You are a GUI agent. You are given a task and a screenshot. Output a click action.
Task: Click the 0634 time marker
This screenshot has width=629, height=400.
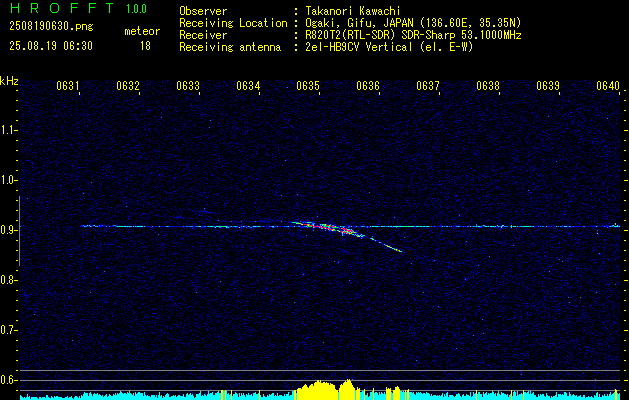248,86
